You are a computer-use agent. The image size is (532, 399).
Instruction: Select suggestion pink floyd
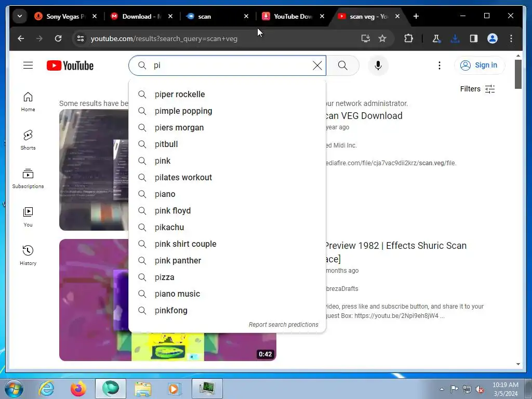pos(227,211)
